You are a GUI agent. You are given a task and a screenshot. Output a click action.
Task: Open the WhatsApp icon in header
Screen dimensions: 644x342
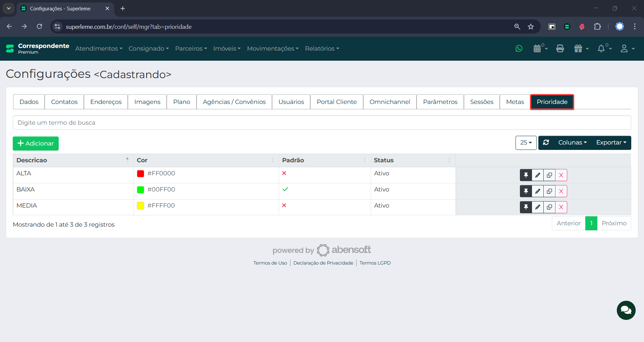(519, 49)
